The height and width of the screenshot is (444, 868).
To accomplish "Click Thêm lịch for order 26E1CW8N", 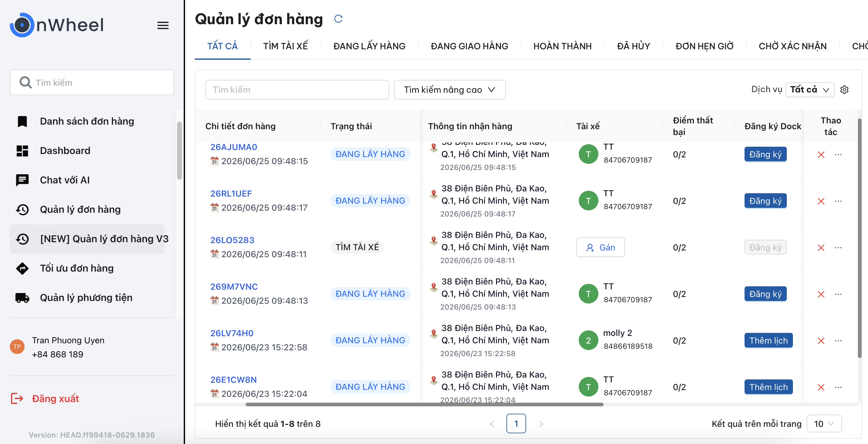I will [768, 387].
